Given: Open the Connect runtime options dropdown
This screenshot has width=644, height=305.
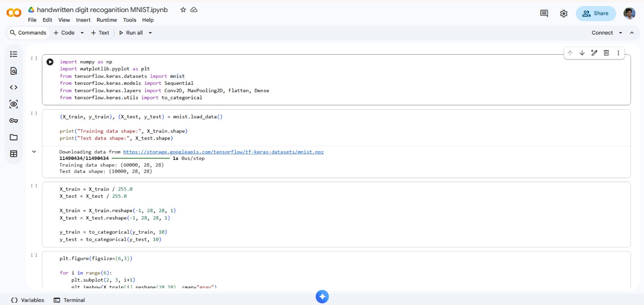Looking at the screenshot, I should [621, 33].
